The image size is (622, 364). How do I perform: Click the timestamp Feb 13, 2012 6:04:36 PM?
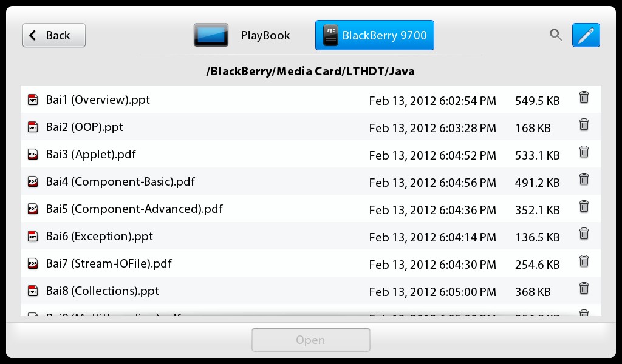pyautogui.click(x=432, y=211)
